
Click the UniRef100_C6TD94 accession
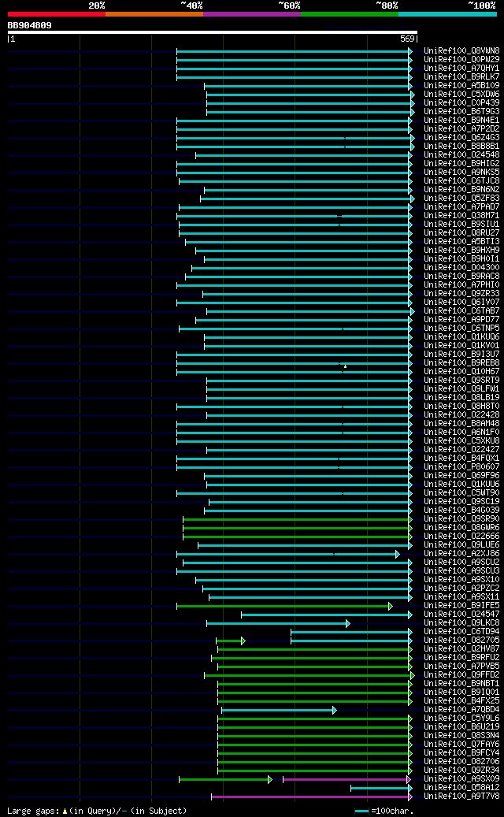tap(461, 632)
